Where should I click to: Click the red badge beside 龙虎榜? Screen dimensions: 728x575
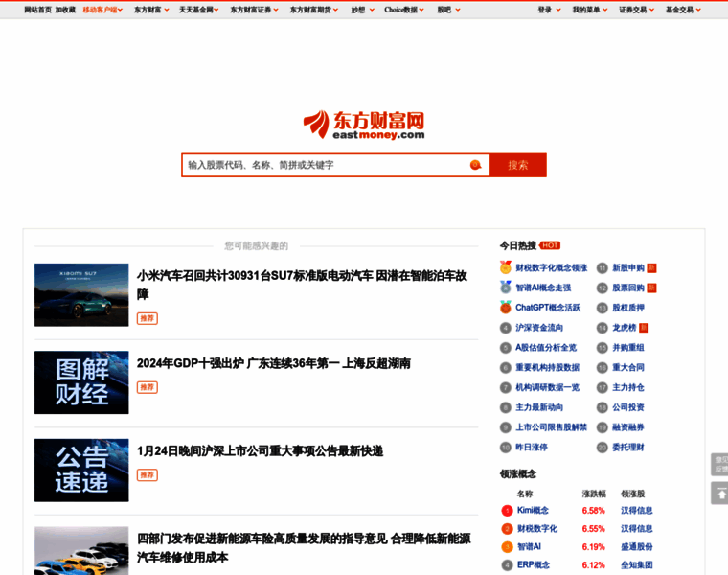point(644,328)
